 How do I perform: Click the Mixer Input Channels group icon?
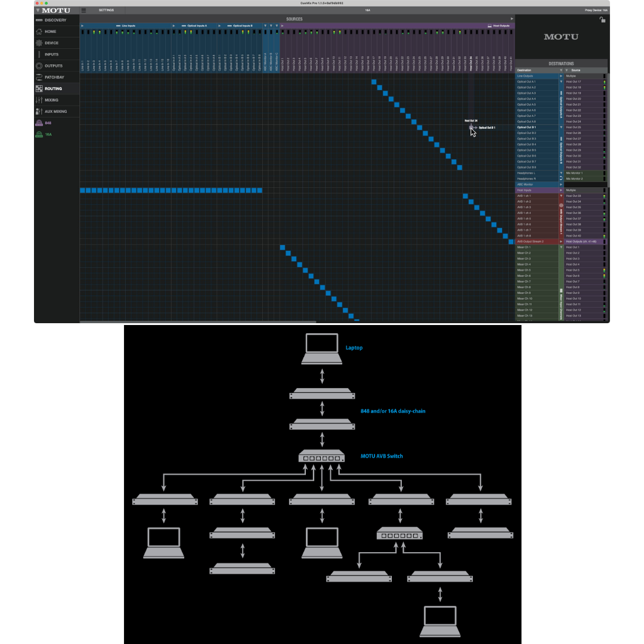(561, 290)
